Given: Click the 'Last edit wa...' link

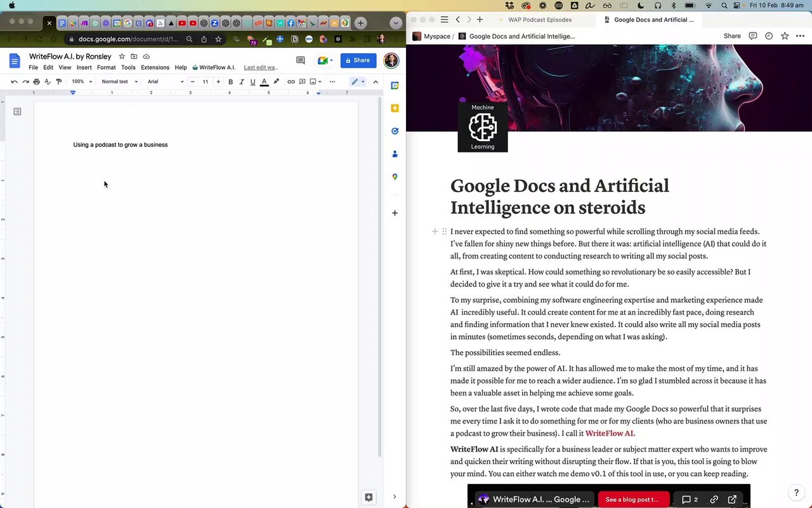Looking at the screenshot, I should 261,67.
